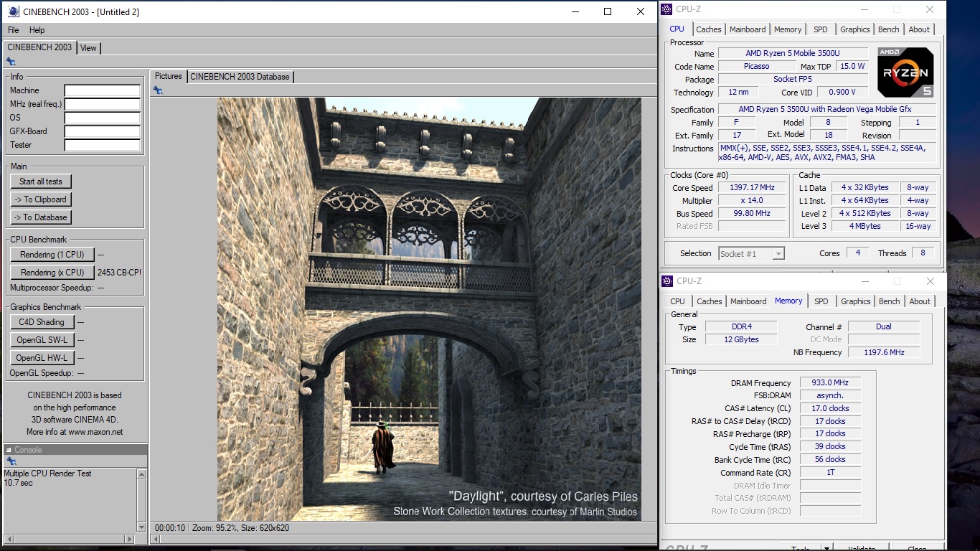Click the Start all tests button
This screenshot has width=980, height=551.
(41, 182)
